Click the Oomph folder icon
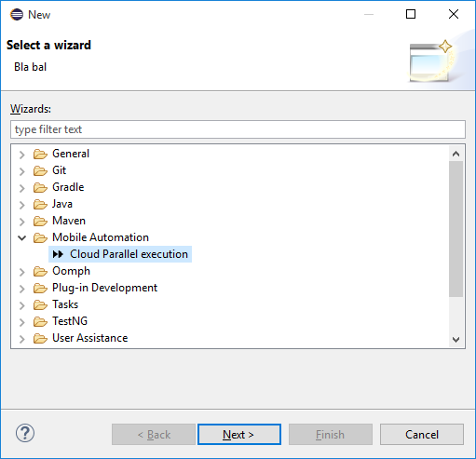The image size is (476, 459). click(40, 271)
